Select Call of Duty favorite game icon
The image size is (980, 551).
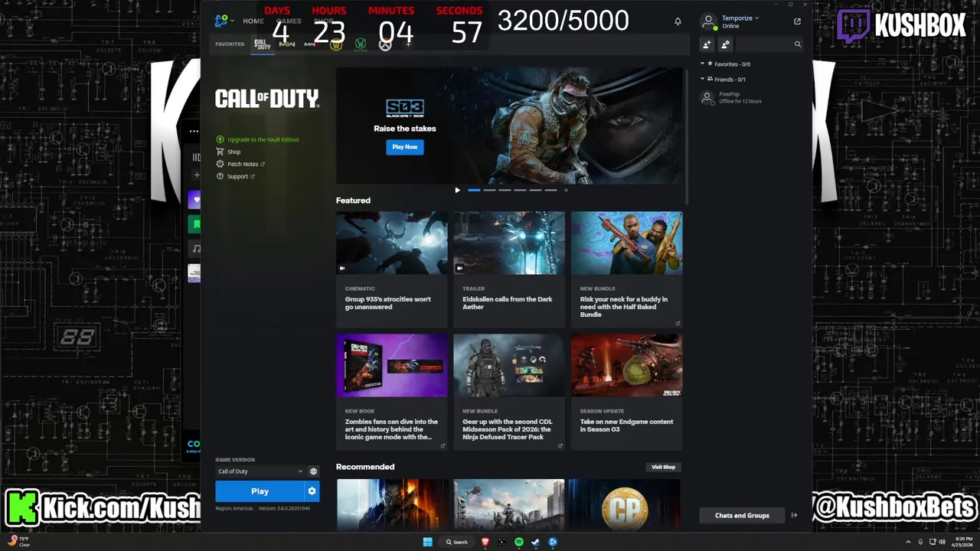tap(263, 44)
